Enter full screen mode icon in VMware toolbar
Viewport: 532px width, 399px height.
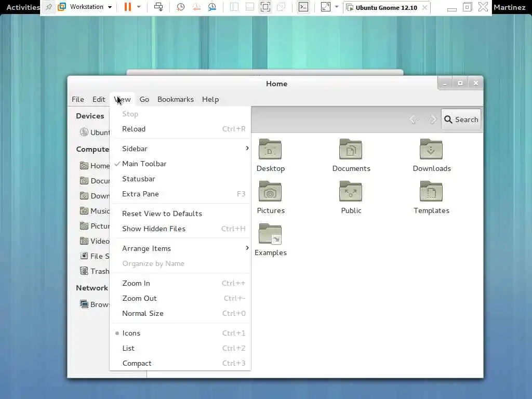pos(265,7)
